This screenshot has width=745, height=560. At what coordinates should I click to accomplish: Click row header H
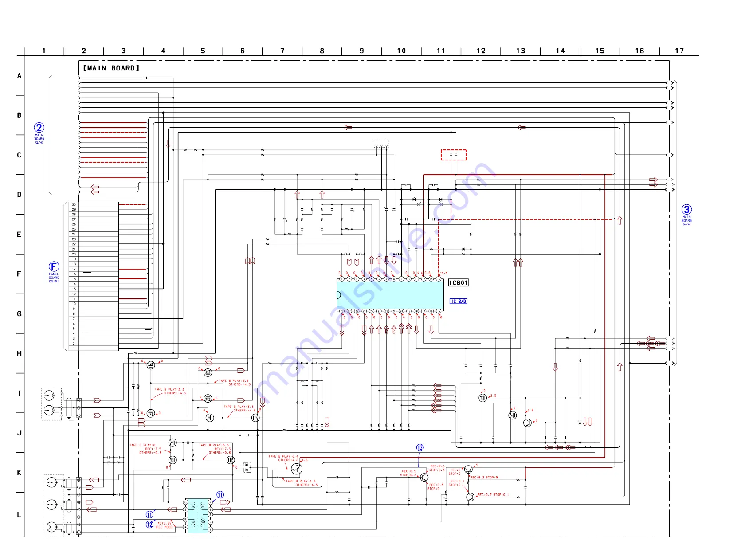tap(19, 353)
